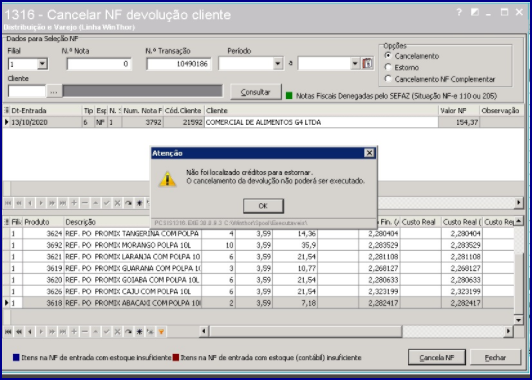532x380 pixels.
Task: Click post checkmark in notes navigator
Action: point(107,203)
